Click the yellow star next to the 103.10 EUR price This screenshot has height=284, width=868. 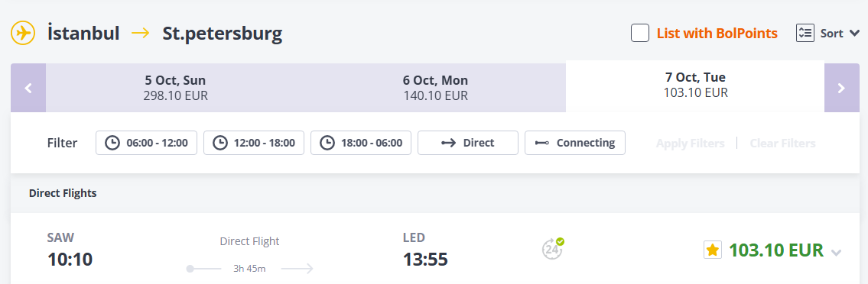713,250
